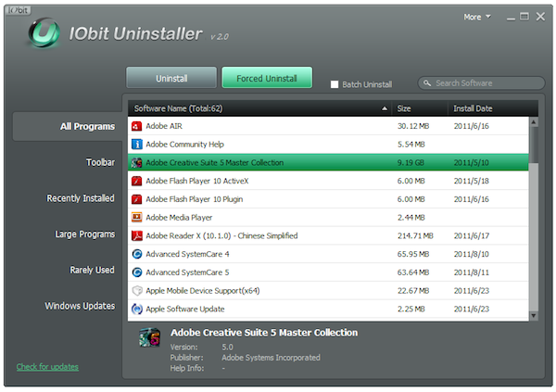Click the Adobe Media Player icon
The width and height of the screenshot is (556, 392).
tap(136, 218)
